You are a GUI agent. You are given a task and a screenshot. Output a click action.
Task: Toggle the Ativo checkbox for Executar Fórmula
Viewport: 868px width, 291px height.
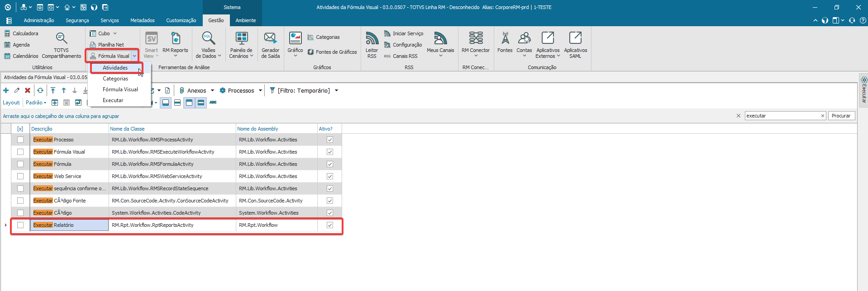coord(330,164)
